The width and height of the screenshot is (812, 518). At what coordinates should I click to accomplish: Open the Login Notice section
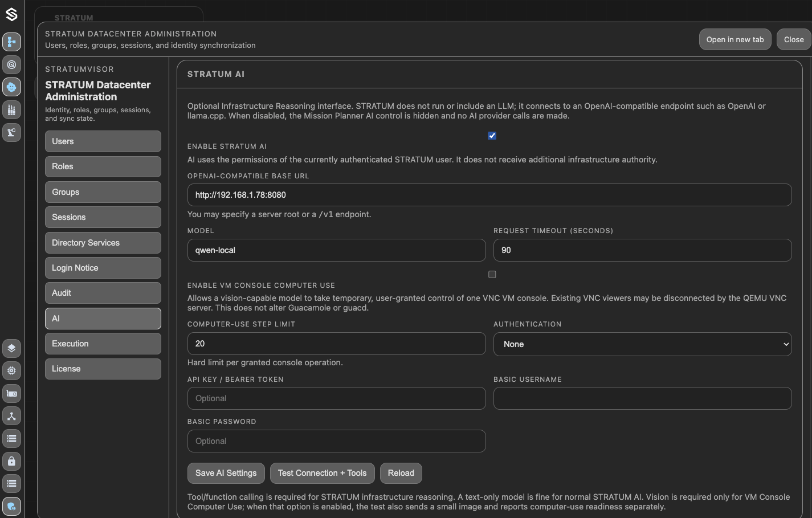click(x=103, y=268)
